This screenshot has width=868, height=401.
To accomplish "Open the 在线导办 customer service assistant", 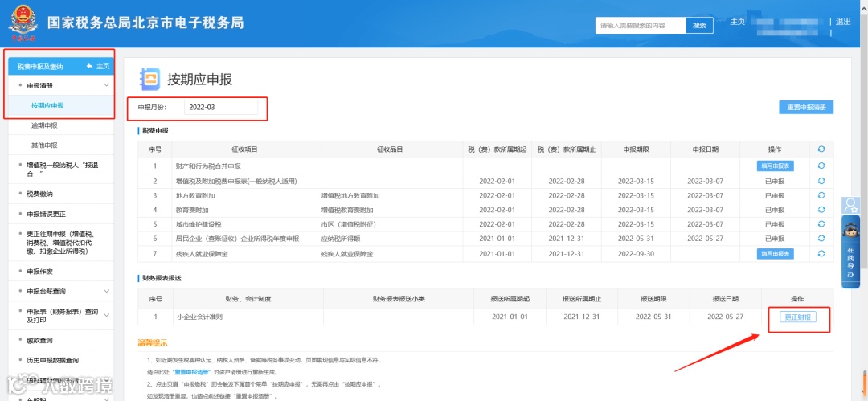I will (x=850, y=252).
